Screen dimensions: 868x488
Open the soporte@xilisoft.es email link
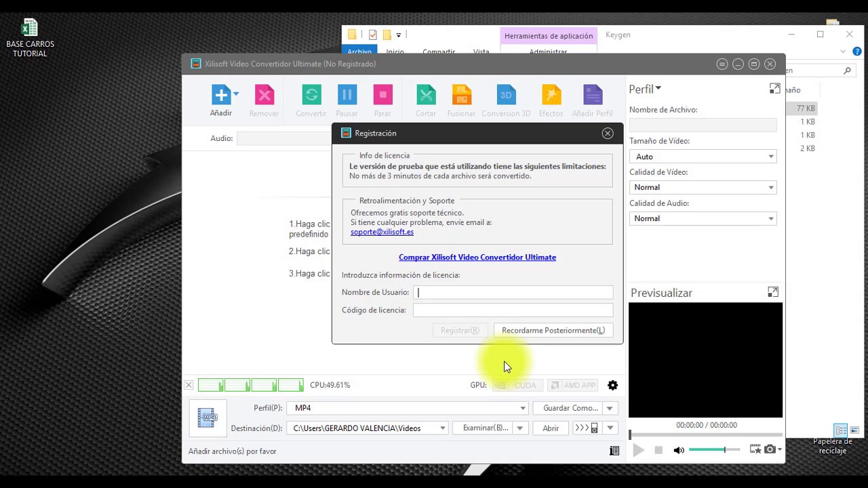pos(382,232)
